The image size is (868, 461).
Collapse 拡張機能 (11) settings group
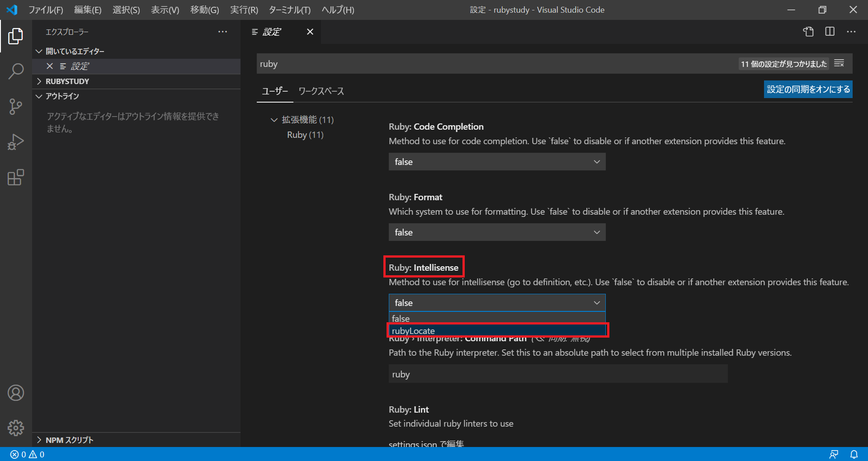pos(274,120)
